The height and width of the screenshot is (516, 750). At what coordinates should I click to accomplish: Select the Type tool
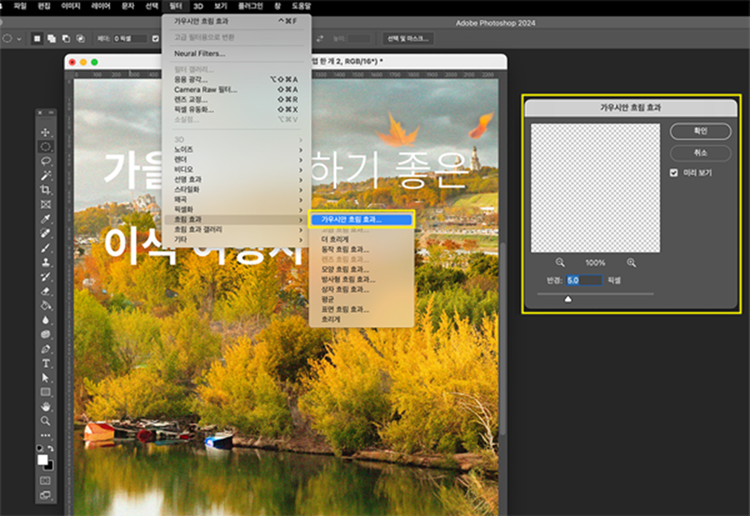pyautogui.click(x=45, y=363)
